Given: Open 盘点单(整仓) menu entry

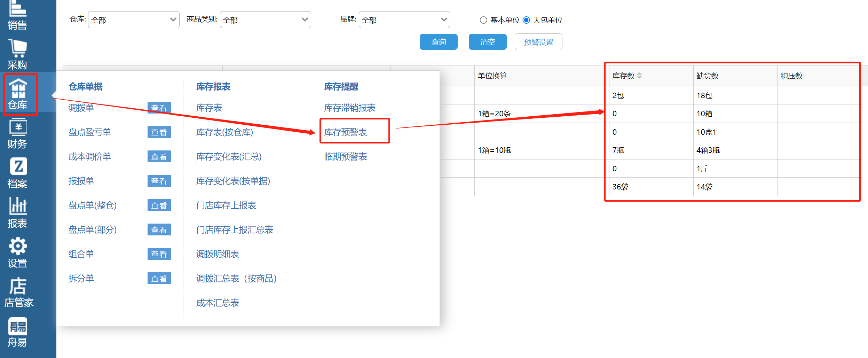Looking at the screenshot, I should [x=93, y=205].
